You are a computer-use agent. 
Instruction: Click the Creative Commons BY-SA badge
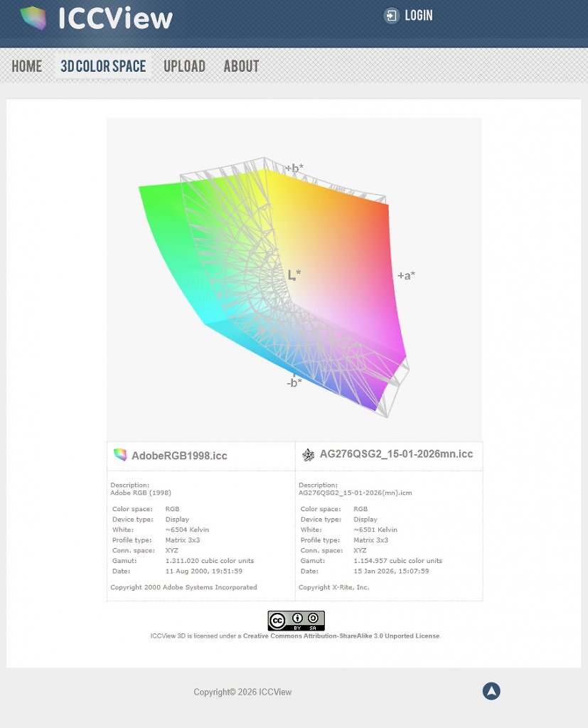tap(296, 621)
